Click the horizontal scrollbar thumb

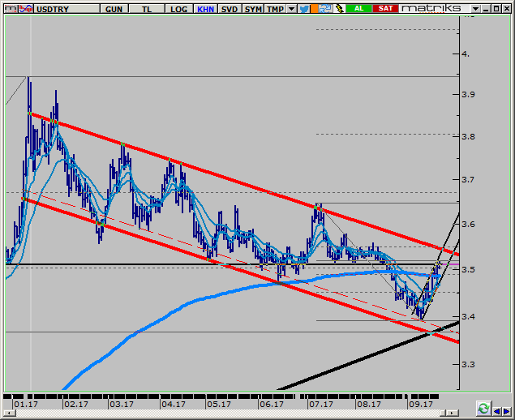click(x=444, y=413)
